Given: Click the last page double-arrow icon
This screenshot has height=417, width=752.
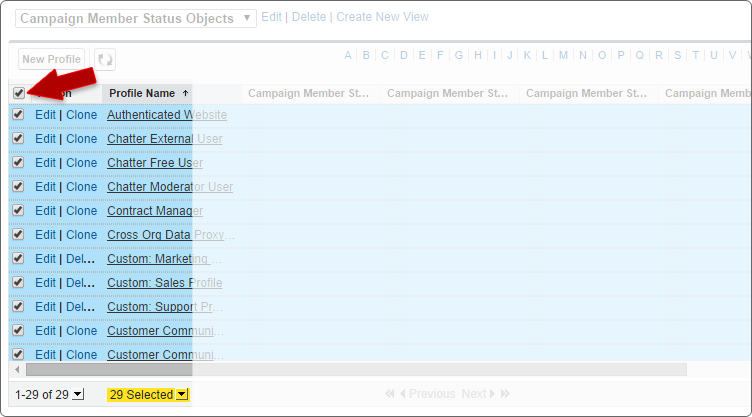Looking at the screenshot, I should click(x=504, y=394).
